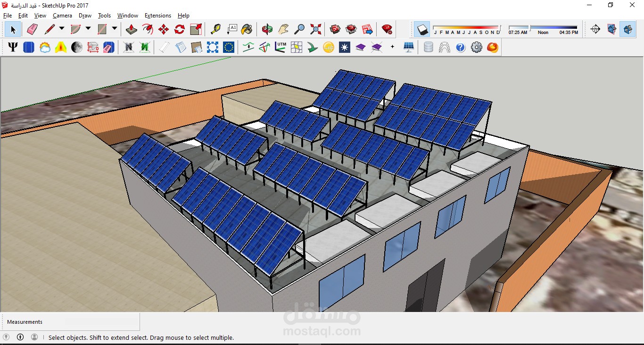Select the Arc drawing tool
644x345 pixels.
[75, 29]
